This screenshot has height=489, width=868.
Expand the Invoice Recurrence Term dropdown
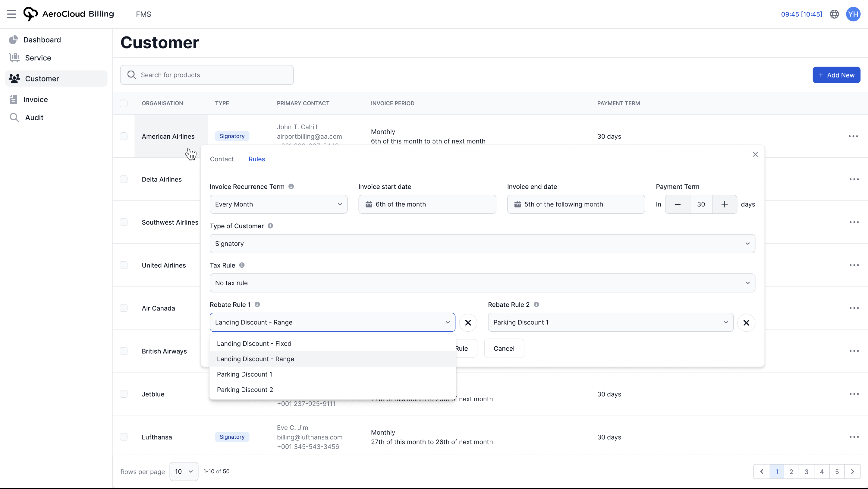pos(278,204)
